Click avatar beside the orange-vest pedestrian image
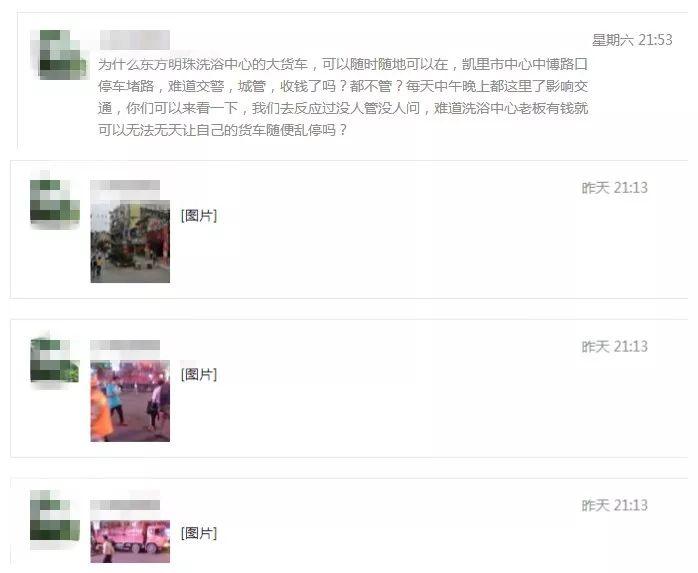 (55, 361)
